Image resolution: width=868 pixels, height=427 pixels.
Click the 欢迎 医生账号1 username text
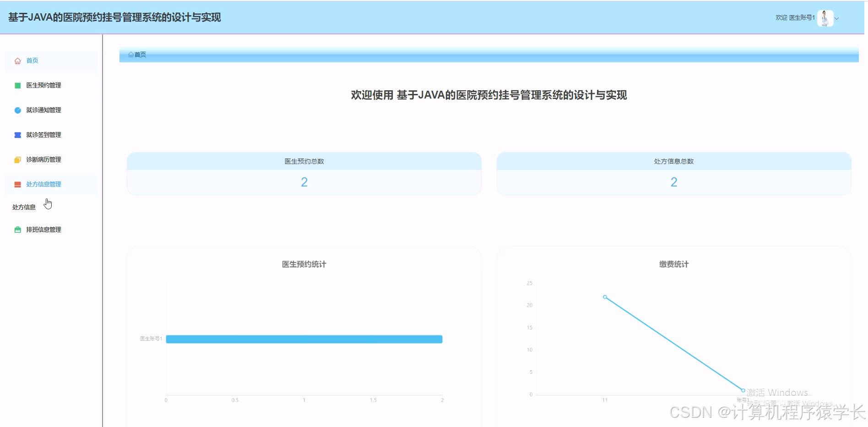(x=794, y=18)
